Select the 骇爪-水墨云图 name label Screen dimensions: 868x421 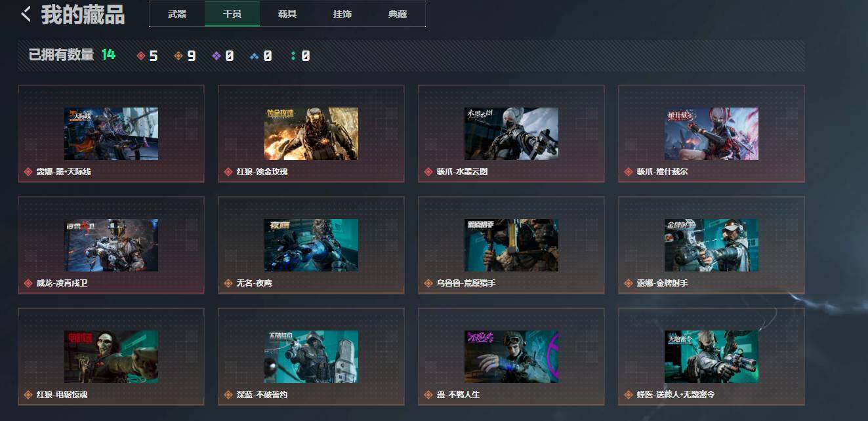462,172
